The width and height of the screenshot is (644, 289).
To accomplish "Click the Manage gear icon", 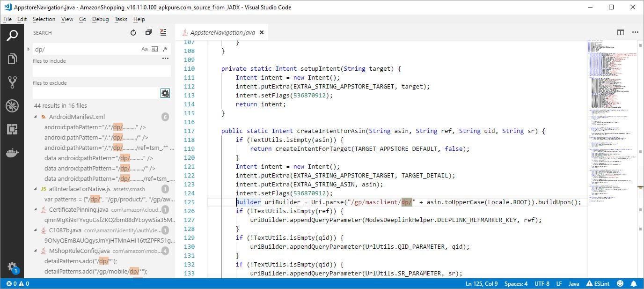I will click(12, 267).
